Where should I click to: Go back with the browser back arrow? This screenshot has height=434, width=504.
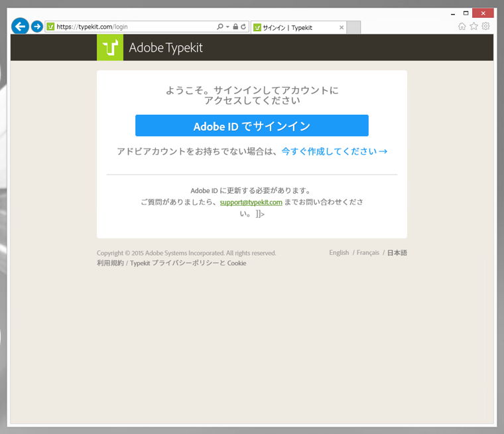[20, 27]
